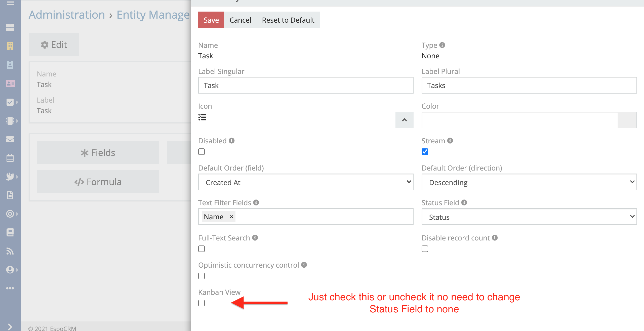Open the dashboard grid icon in sidebar

[10, 28]
